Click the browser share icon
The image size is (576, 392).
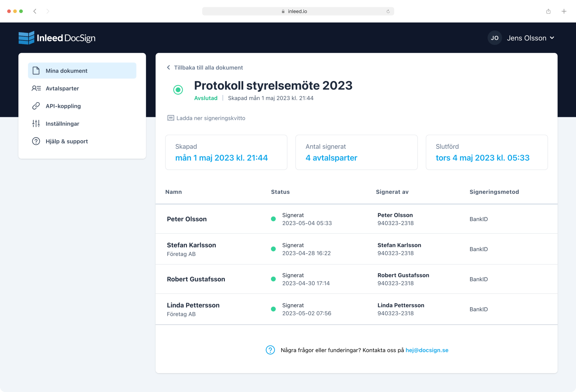[x=548, y=11]
